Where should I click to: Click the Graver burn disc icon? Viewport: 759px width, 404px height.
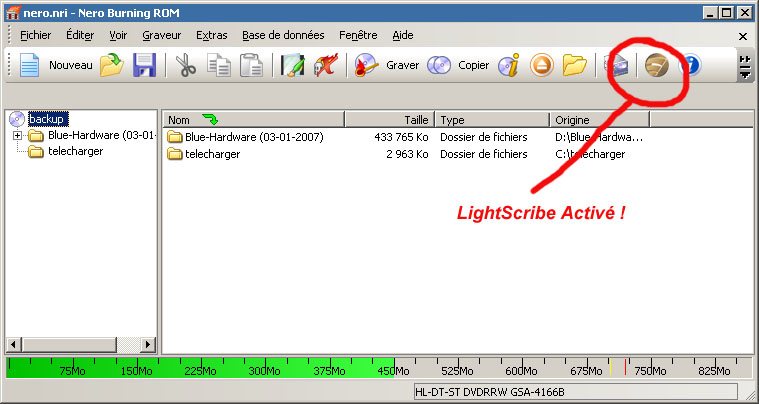coord(366,65)
